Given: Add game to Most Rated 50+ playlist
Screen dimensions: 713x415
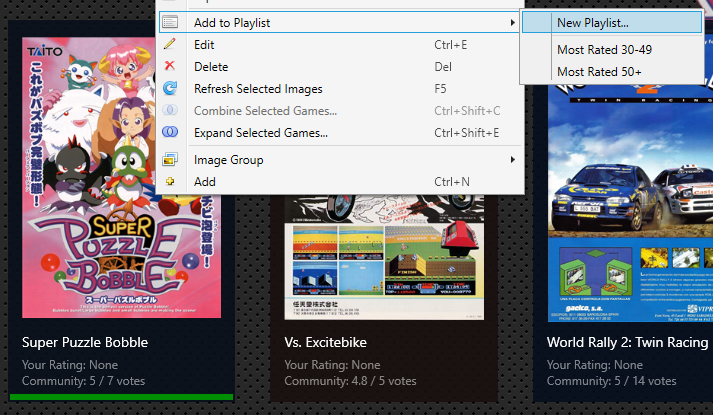Looking at the screenshot, I should click(612, 72).
